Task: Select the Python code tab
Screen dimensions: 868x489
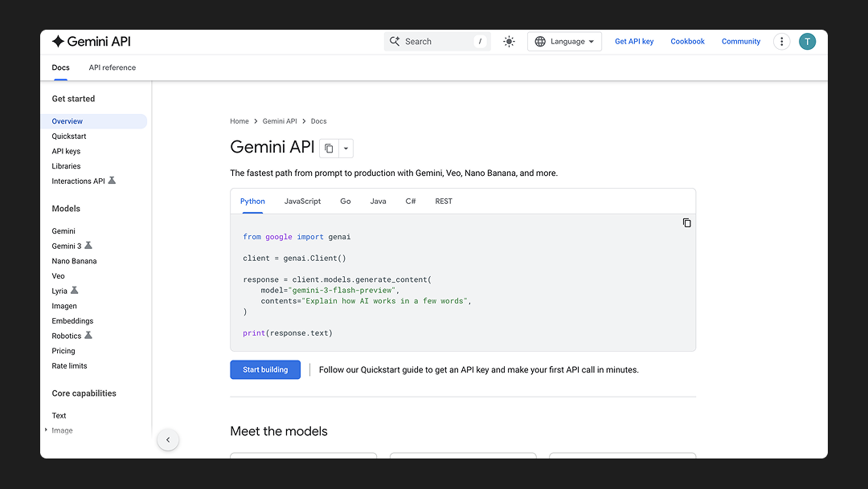Action: (252, 202)
